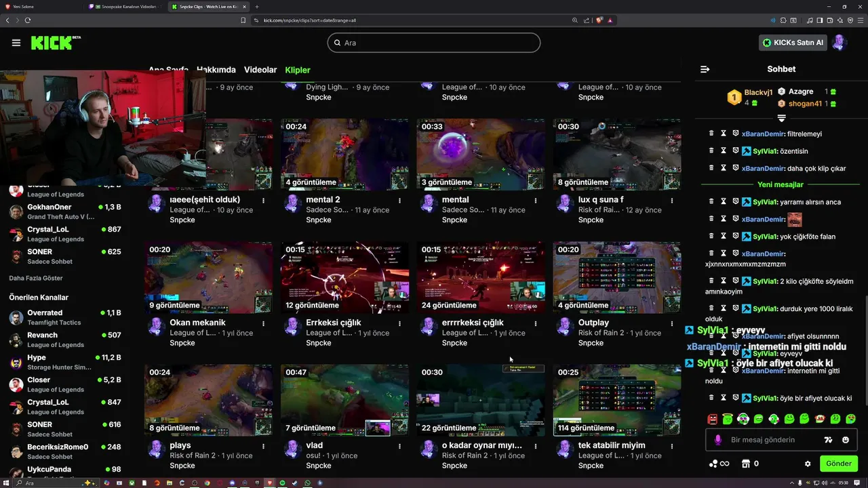
Task: Open the chat text formatting icon
Action: click(828, 440)
